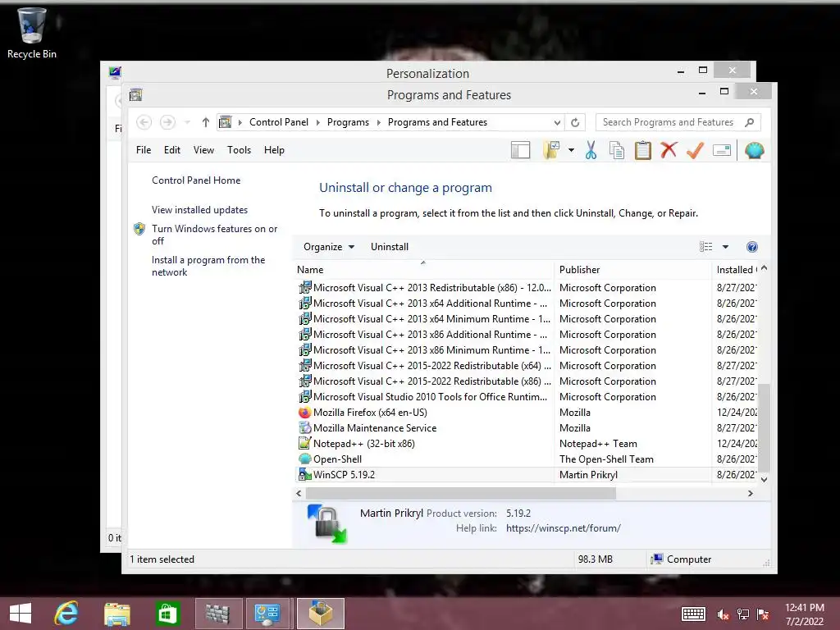Click the Back navigation arrow
This screenshot has height=630, width=840.
pyautogui.click(x=144, y=122)
